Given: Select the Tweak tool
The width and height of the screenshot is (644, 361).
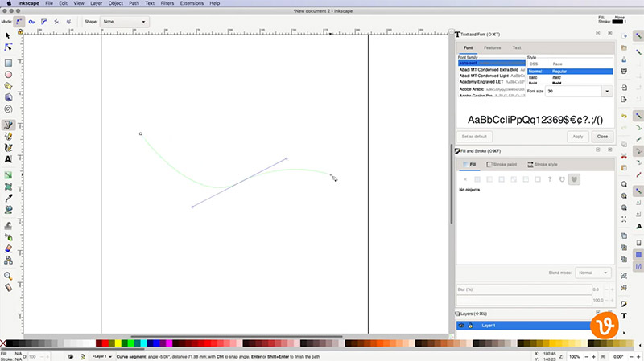Looking at the screenshot, I should [8, 226].
